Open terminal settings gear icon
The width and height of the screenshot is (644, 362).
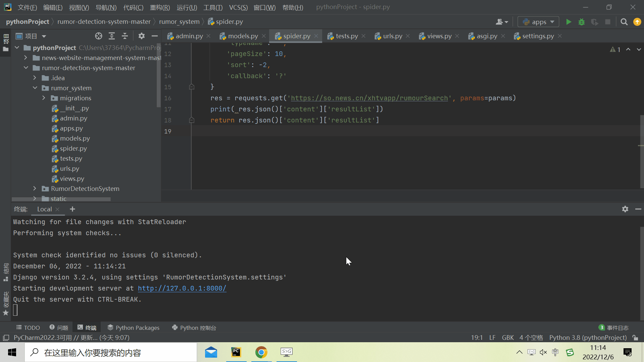click(625, 209)
